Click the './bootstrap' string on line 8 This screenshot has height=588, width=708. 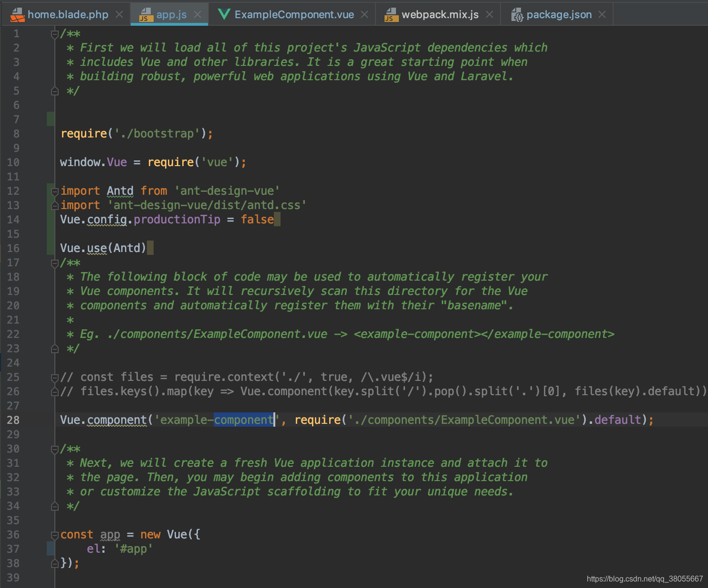coord(156,134)
